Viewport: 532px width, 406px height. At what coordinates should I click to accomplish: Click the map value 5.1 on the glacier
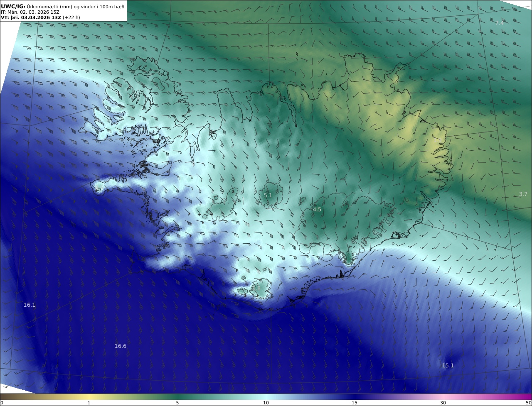pyautogui.click(x=268, y=195)
